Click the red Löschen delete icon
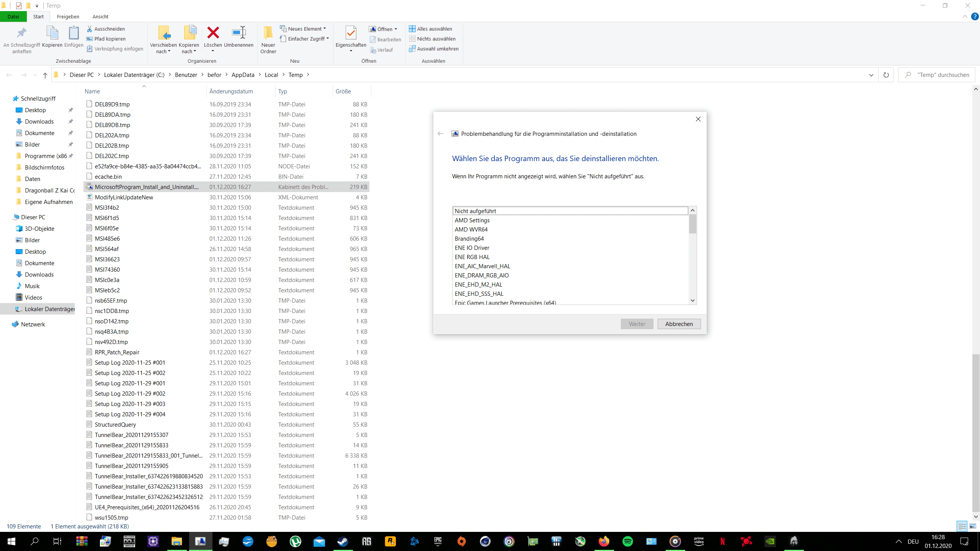This screenshot has height=551, width=980. [213, 33]
